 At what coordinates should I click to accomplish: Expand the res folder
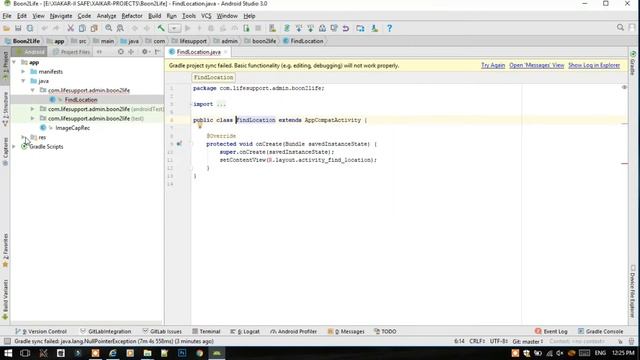tap(23, 137)
